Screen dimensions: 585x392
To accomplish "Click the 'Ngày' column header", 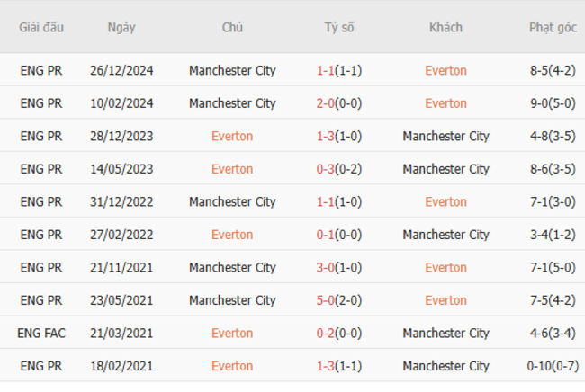I will tap(121, 27).
